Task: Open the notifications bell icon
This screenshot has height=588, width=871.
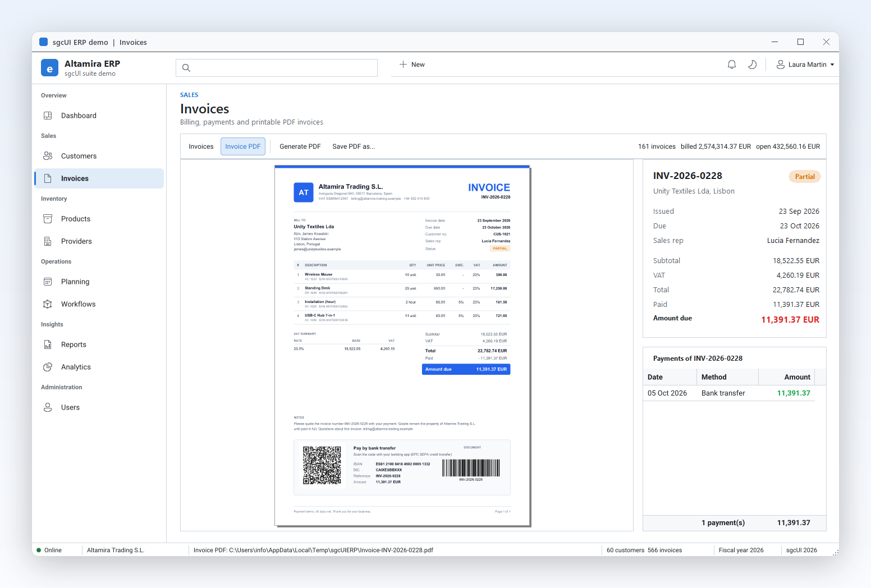Action: click(732, 65)
